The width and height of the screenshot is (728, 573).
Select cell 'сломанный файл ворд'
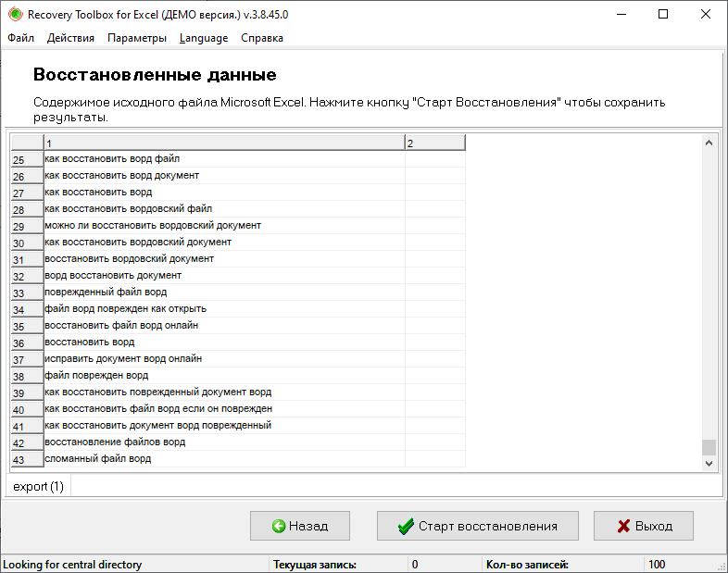(x=224, y=459)
